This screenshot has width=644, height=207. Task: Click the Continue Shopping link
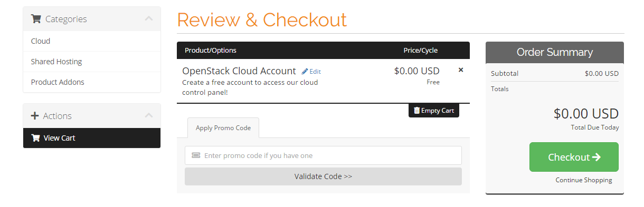[x=584, y=180]
